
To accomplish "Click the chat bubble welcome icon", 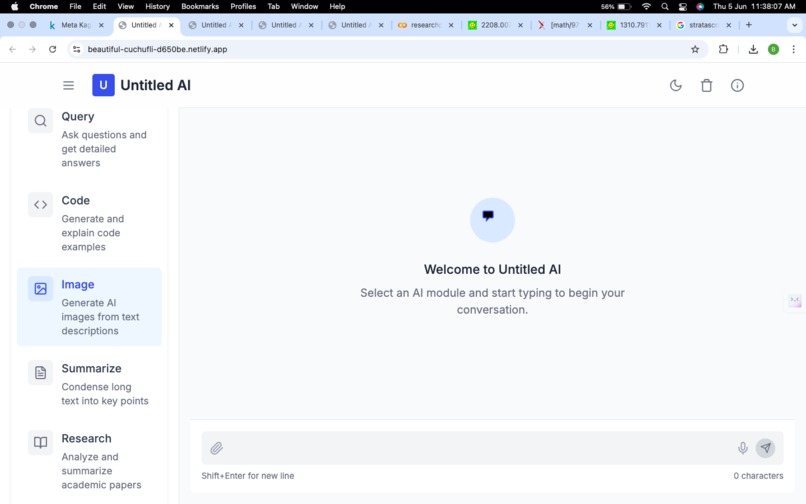I will click(x=492, y=220).
